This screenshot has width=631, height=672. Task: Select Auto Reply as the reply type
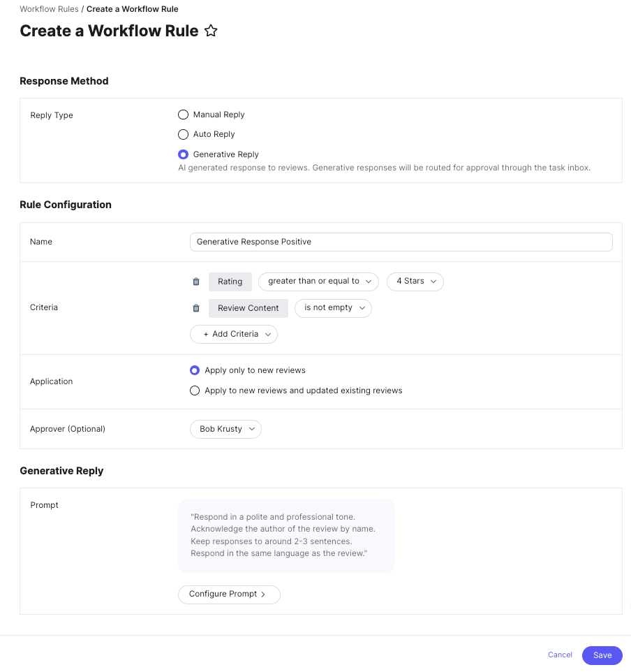pyautogui.click(x=183, y=134)
